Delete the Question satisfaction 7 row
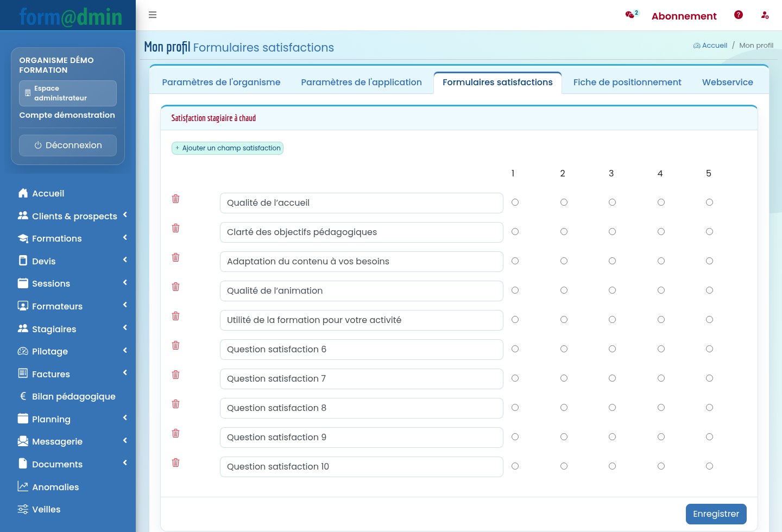Screen dimensions: 782x532 (175, 375)
